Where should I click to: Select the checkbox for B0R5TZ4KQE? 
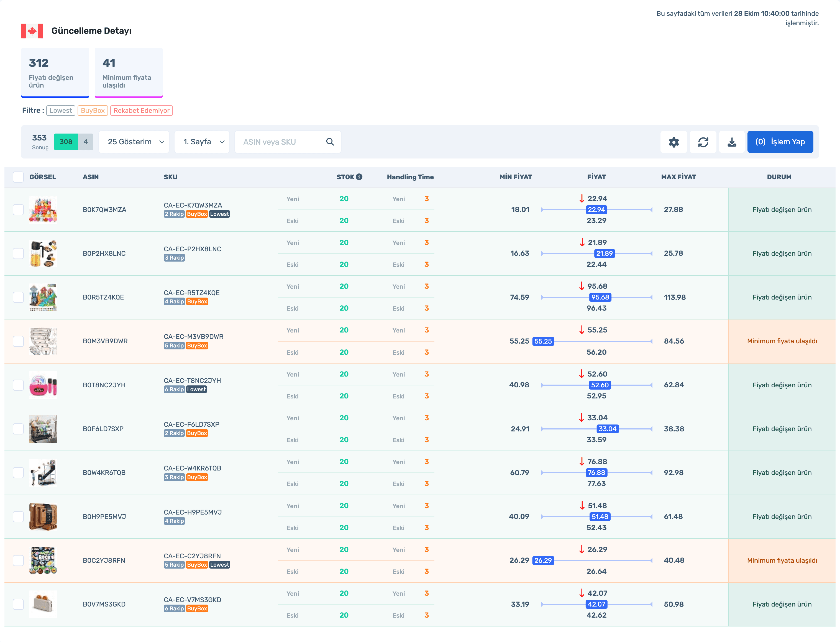tap(18, 297)
